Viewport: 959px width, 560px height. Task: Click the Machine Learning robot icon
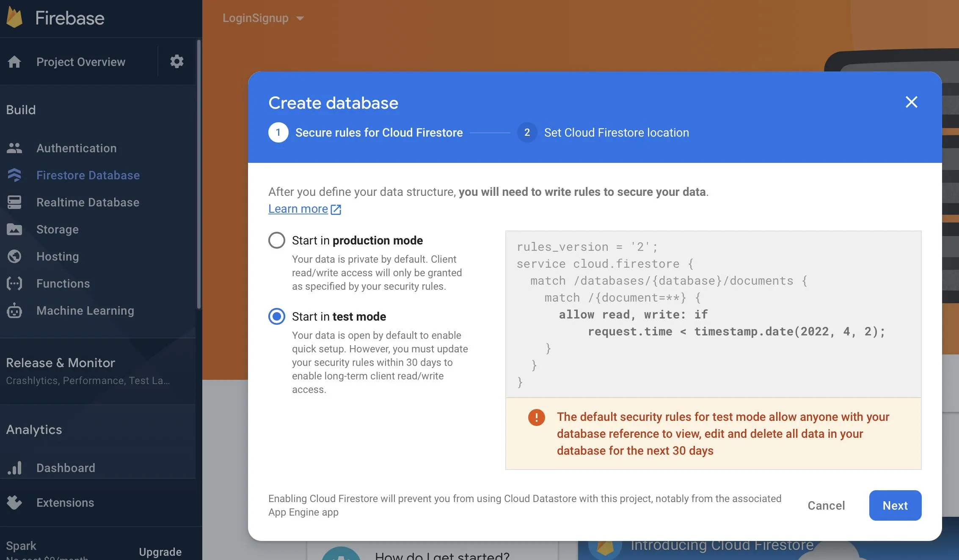(14, 310)
